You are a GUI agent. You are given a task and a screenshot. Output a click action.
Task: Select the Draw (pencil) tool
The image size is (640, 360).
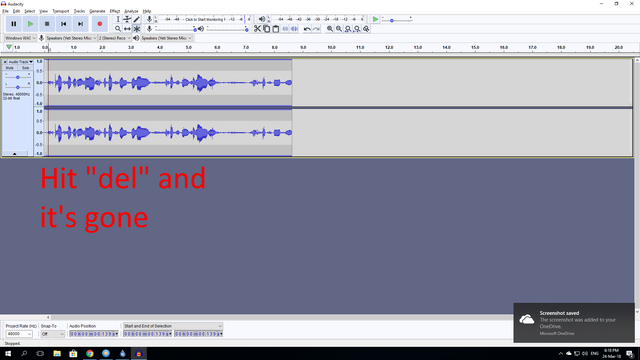click(137, 19)
